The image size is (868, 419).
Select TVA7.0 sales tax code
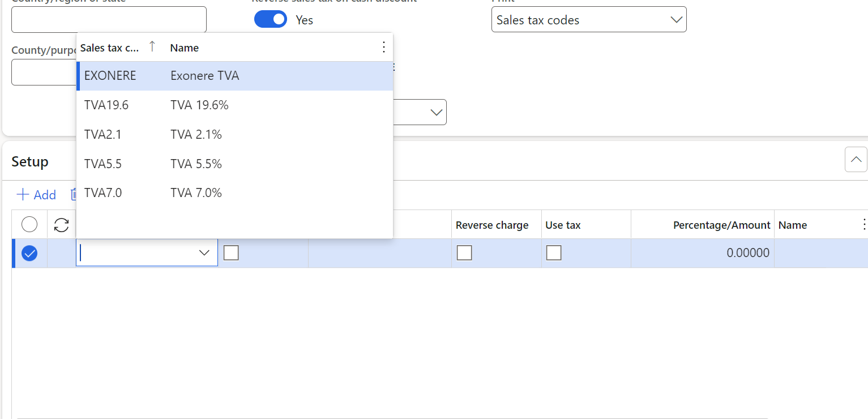[x=234, y=193]
